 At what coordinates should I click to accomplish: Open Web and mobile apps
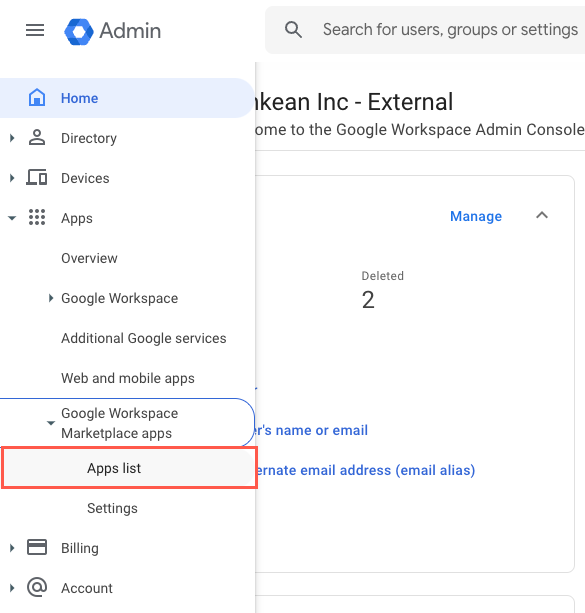click(126, 378)
